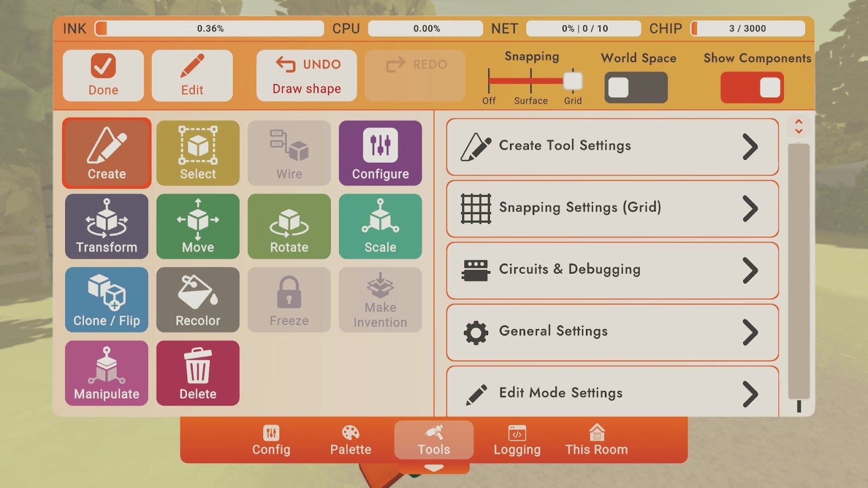Select the Create tool

106,153
